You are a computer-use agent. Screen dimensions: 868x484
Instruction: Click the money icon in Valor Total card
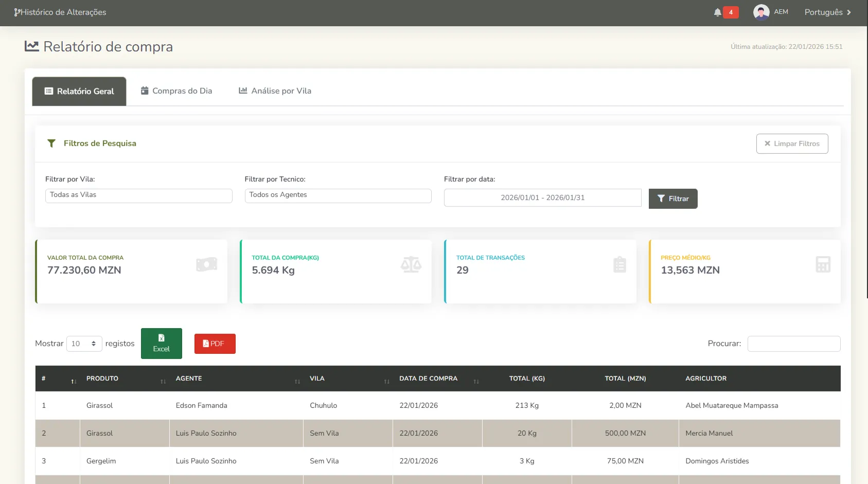click(x=206, y=265)
